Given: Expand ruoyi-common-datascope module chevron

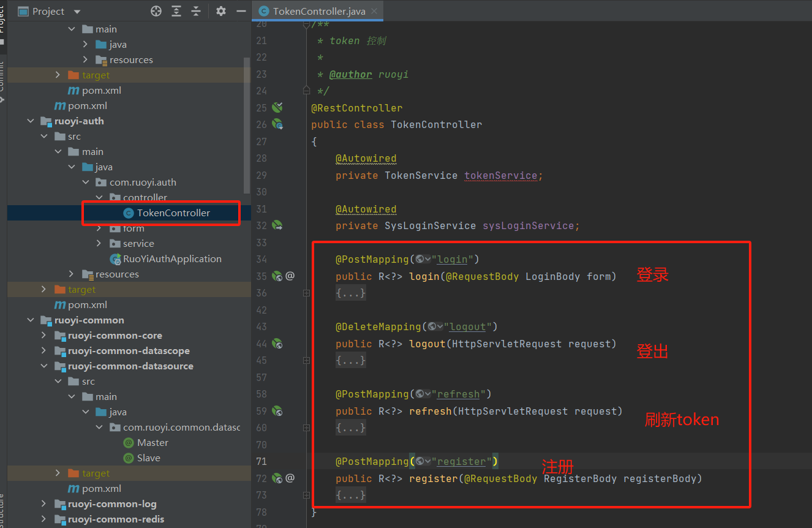Looking at the screenshot, I should [x=44, y=351].
